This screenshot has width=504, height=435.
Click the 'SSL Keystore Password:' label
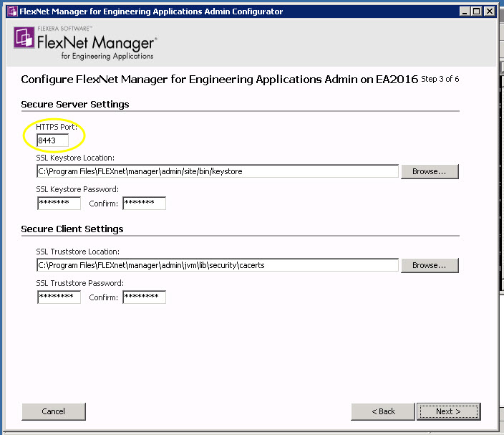[x=77, y=189]
